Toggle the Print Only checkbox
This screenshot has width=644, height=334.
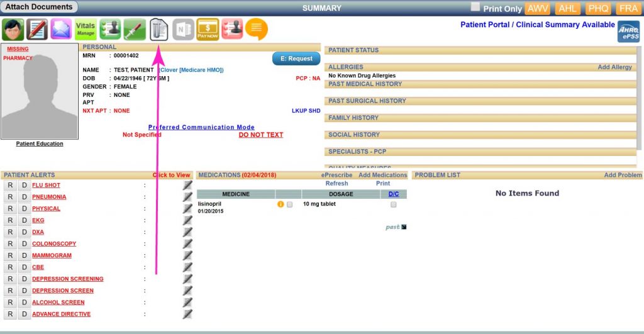[x=475, y=7]
